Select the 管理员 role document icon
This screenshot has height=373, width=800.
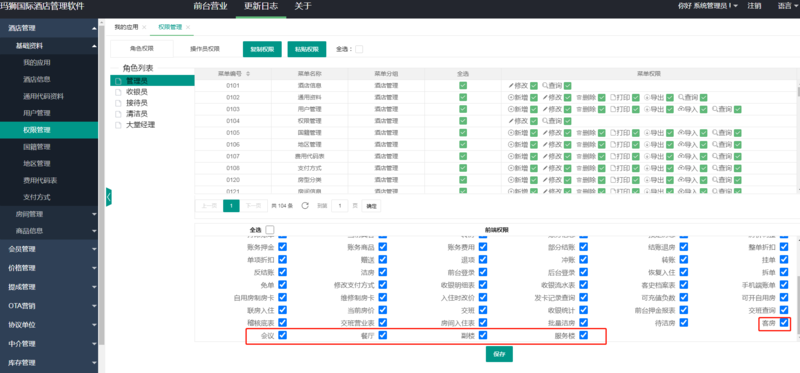tap(118, 81)
